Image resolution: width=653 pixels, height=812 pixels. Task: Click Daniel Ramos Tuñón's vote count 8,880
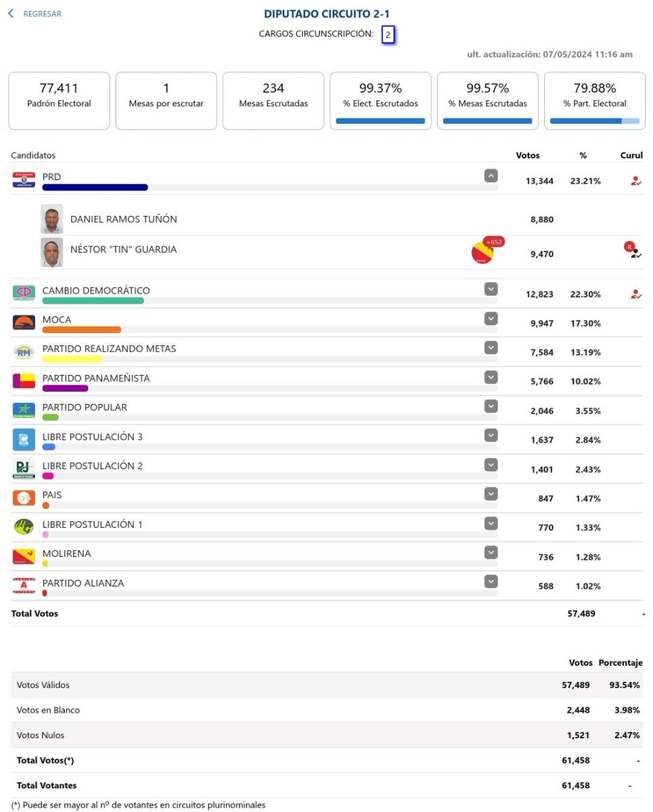coord(542,219)
